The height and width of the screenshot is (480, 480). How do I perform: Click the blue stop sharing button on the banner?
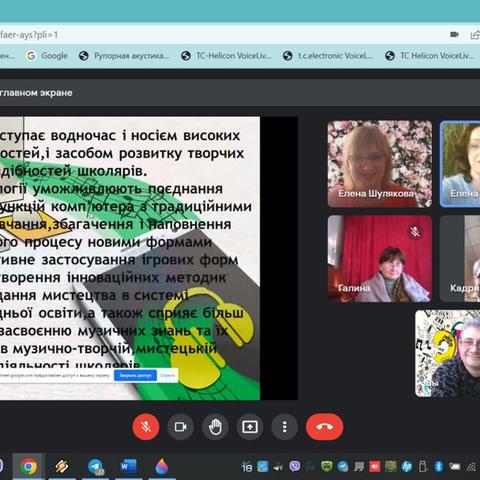click(x=135, y=376)
